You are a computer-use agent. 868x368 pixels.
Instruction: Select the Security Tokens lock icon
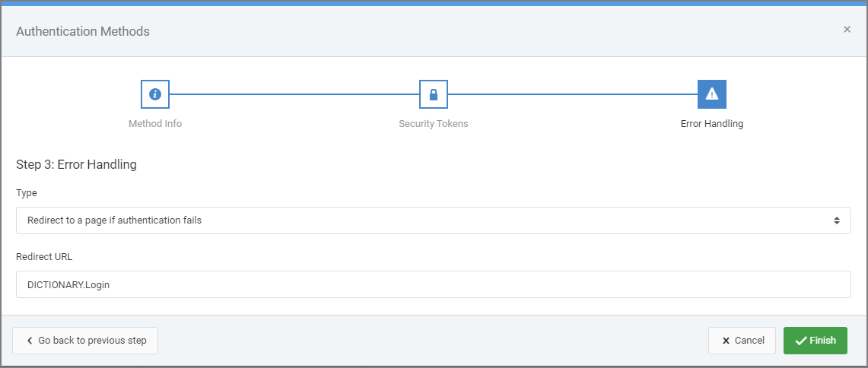(x=434, y=94)
